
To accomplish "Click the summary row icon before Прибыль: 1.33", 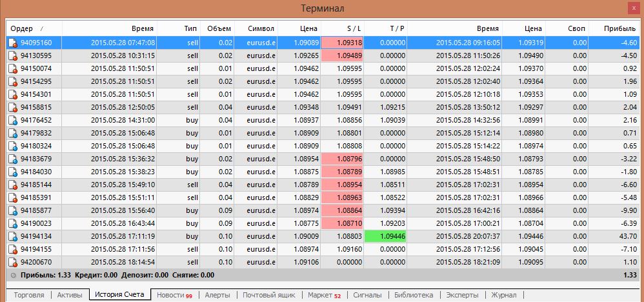I will pos(12,275).
